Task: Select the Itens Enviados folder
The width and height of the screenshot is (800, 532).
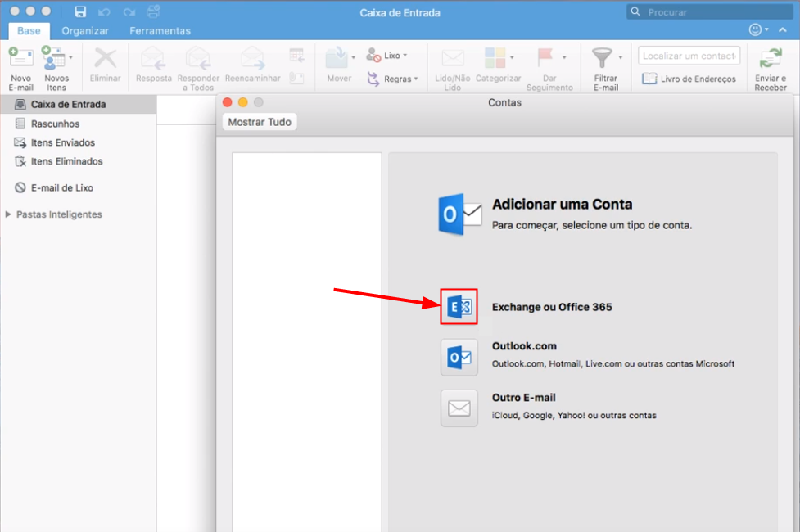Action: pos(78,142)
